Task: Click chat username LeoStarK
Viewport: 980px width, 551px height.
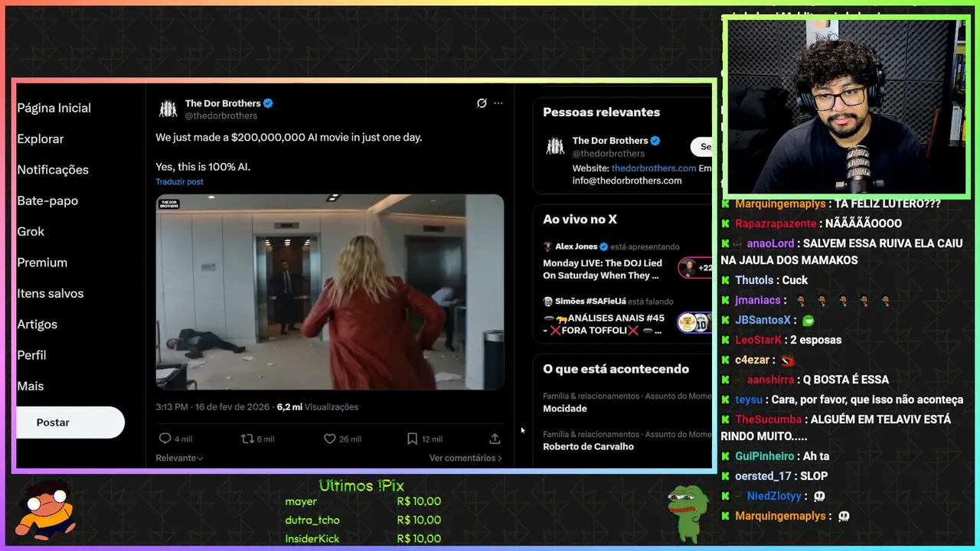Action: (759, 340)
